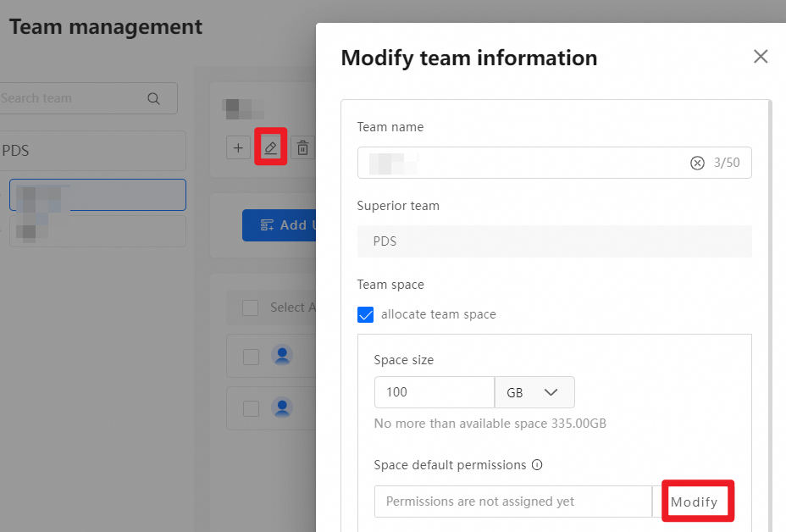
Task: Click the info icon beside Space default permissions
Action: (537, 465)
